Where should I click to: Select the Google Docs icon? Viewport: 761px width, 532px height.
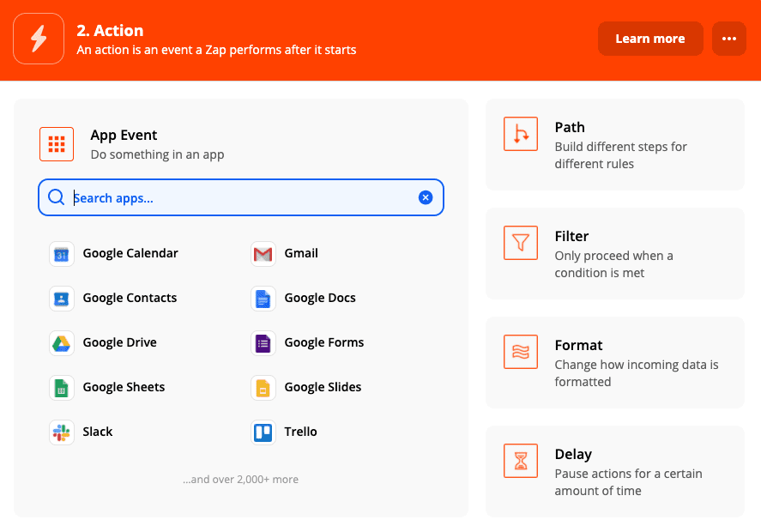tap(263, 299)
